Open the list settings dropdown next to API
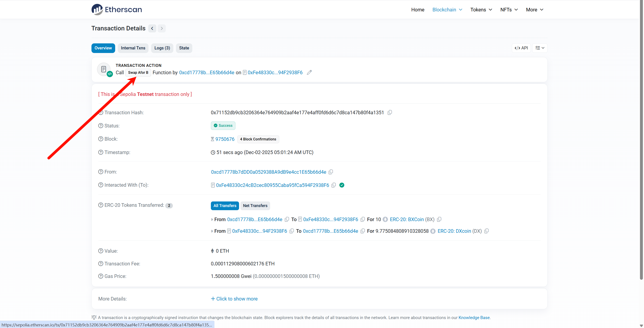 540,48
